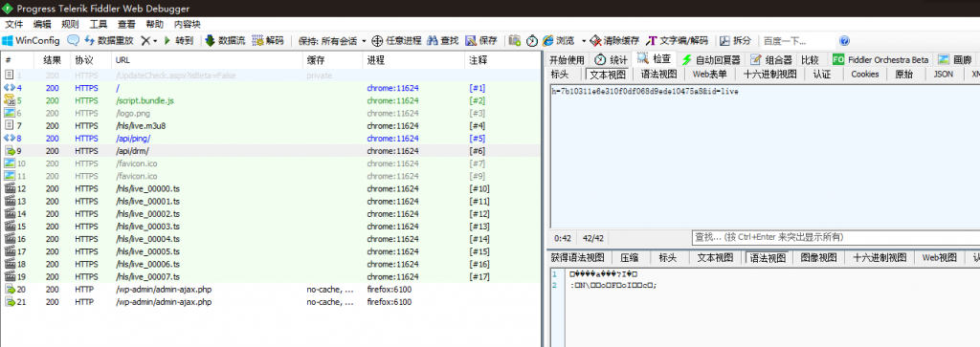Open the 查看 menu

click(126, 24)
